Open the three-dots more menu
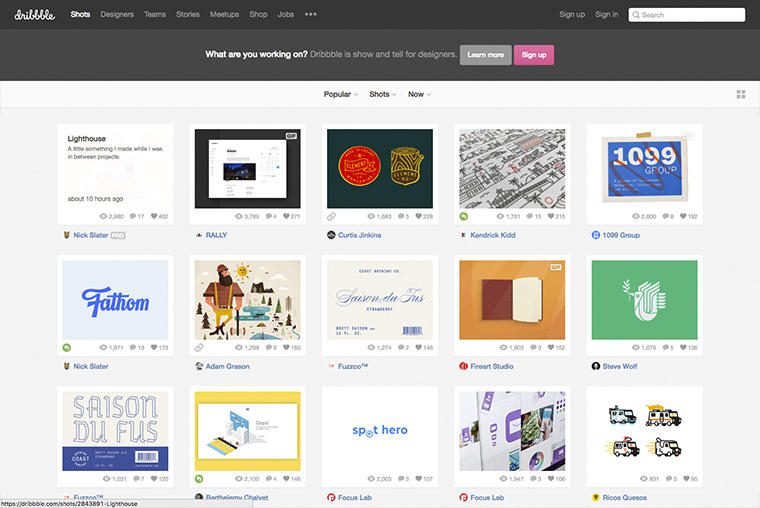This screenshot has width=760, height=508. 311,14
